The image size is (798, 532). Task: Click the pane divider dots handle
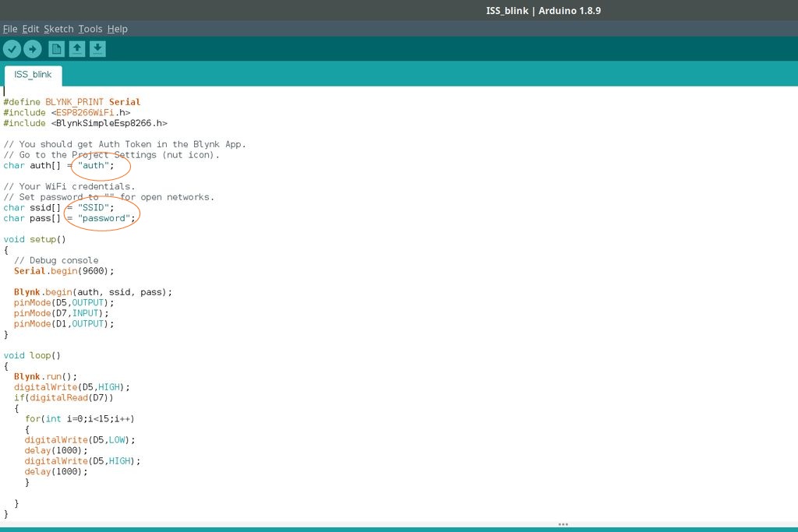tap(563, 524)
